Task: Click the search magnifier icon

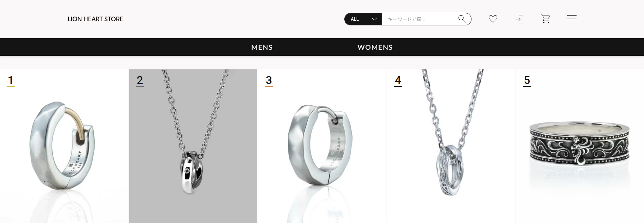Action: click(462, 19)
